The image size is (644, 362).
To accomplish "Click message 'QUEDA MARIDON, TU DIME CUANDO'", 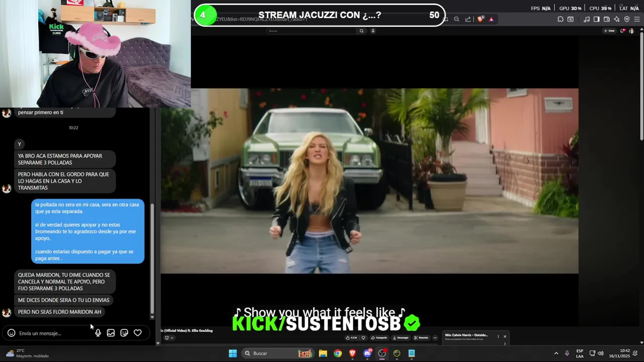I will click(x=65, y=282).
